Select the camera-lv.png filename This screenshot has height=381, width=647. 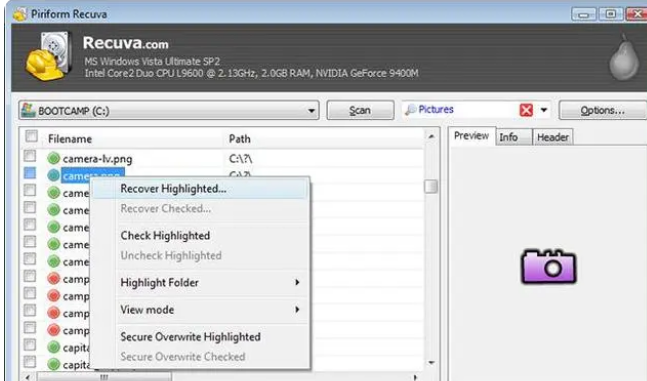(x=97, y=159)
